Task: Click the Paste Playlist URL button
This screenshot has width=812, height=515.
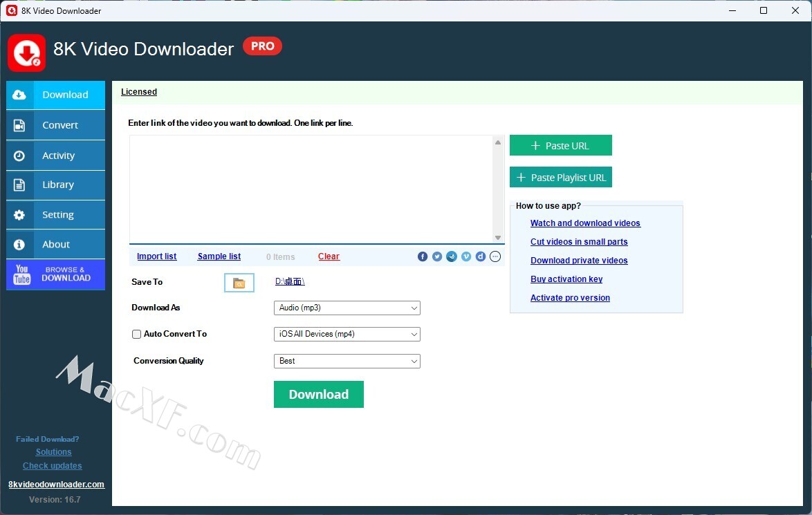Action: (561, 178)
